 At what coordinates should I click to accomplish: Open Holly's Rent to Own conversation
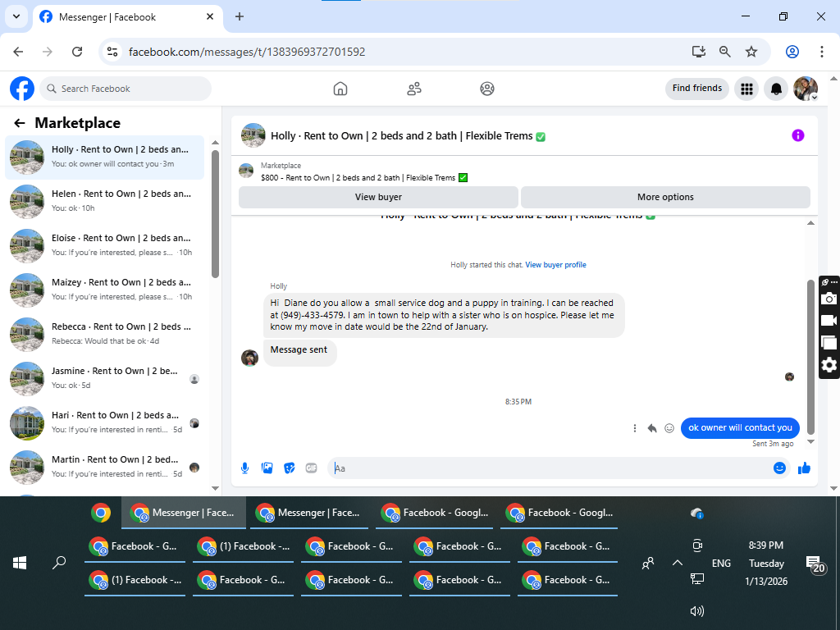coord(104,157)
